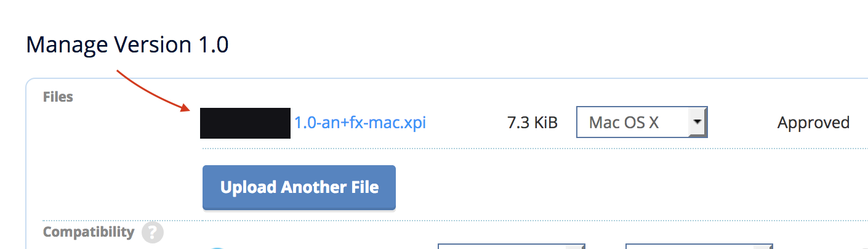Screen dimensions: 868x249
Task: Click the Mac OS X dropdown arrow
Action: [x=697, y=122]
